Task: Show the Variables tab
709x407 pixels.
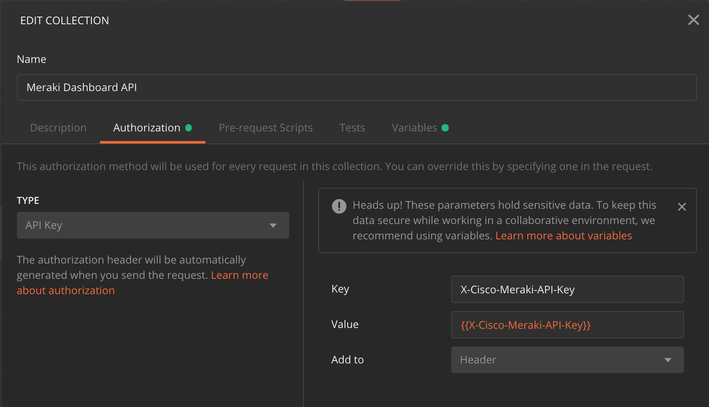Action: point(414,128)
